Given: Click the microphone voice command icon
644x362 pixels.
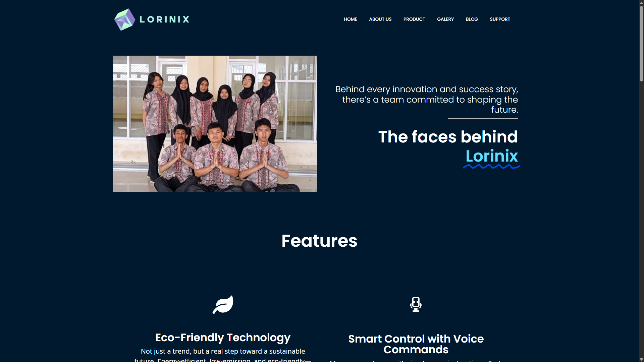Looking at the screenshot, I should tap(416, 304).
